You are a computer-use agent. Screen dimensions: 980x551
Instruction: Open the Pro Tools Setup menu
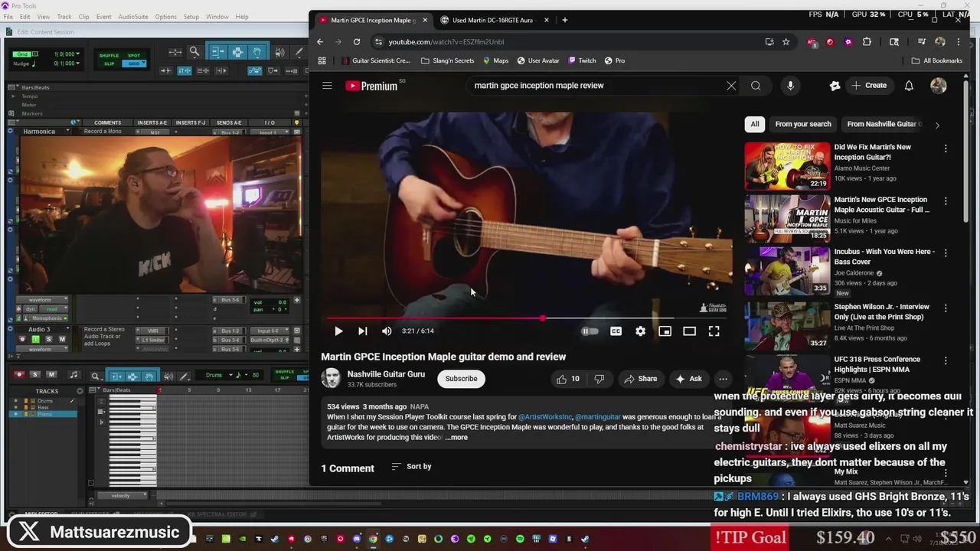(x=191, y=17)
